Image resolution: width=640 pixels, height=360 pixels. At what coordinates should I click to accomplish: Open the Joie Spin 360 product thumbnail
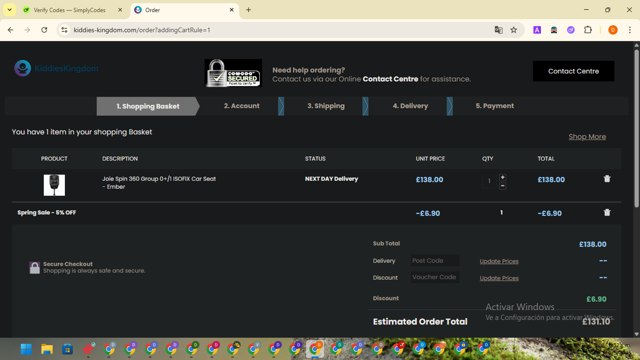pos(54,185)
